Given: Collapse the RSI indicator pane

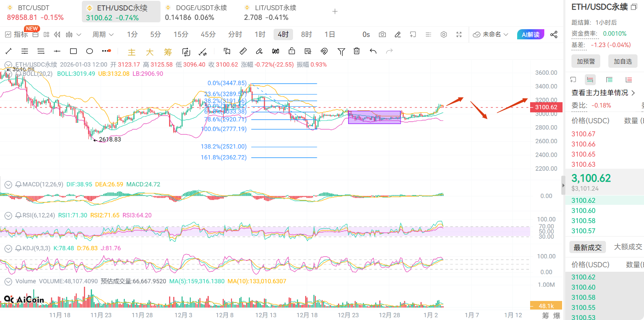Looking at the screenshot, I should (x=8, y=215).
